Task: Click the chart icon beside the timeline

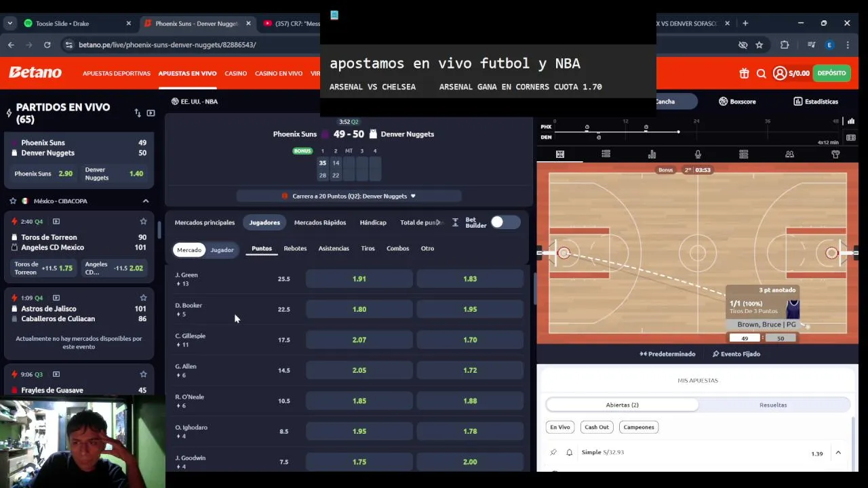Action: click(851, 121)
